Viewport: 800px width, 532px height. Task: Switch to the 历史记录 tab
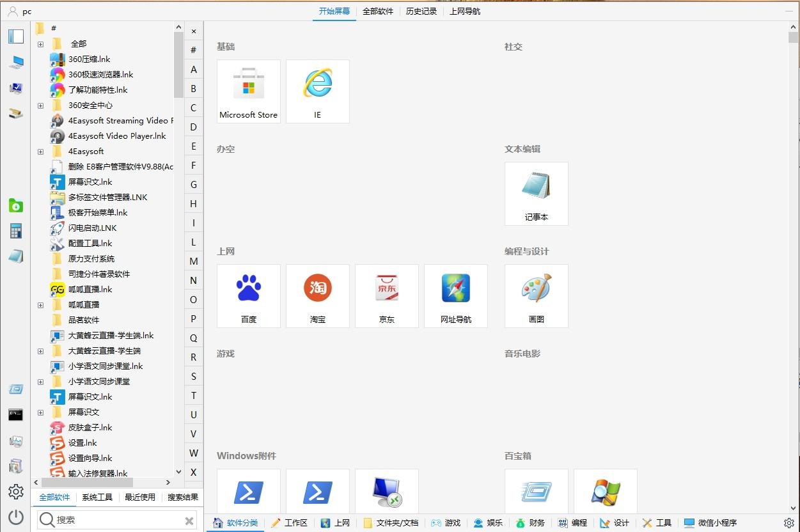(421, 12)
